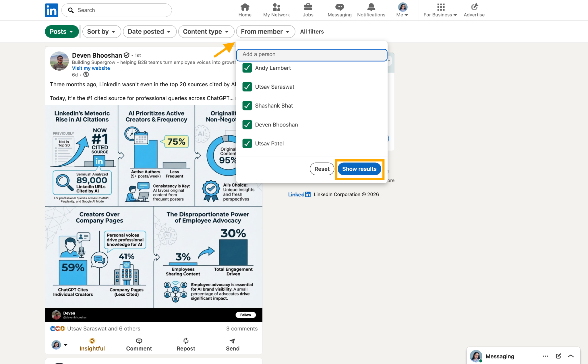Open the Date posted dropdown
The image size is (588, 364).
150,32
